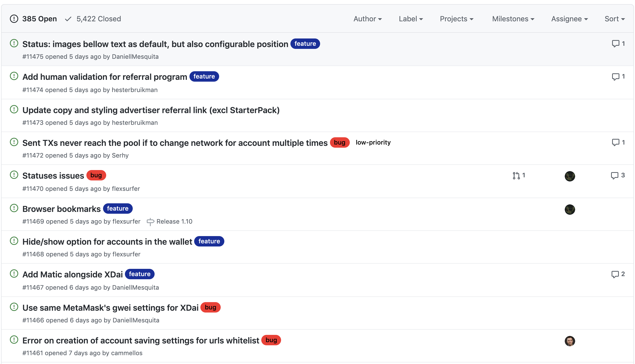
Task: Click comment icon on Add Matic alongside XDai
Action: [615, 274]
